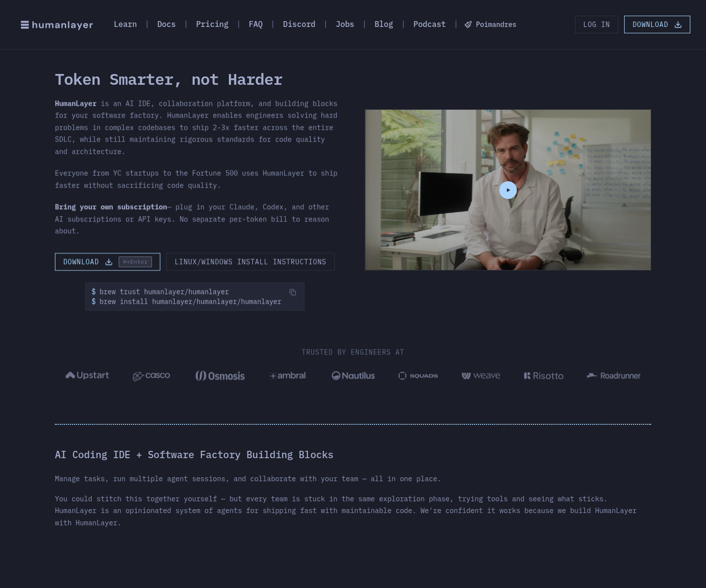Click the 'AI Coding IDE + Software Factory Building Blocks' heading
Viewport: 706px width, 588px height.
point(194,455)
